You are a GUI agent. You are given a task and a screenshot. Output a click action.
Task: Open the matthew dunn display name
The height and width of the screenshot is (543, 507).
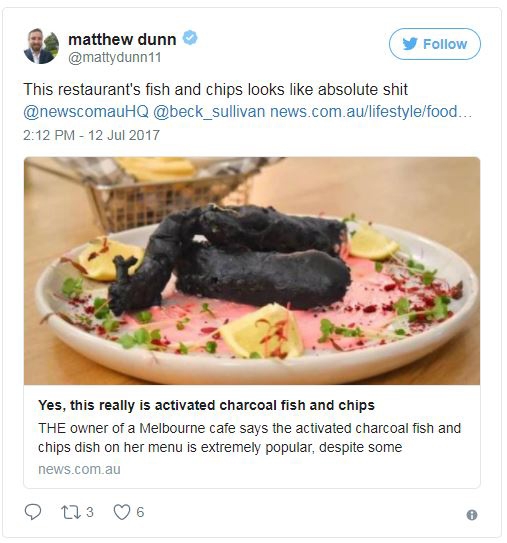(122, 39)
